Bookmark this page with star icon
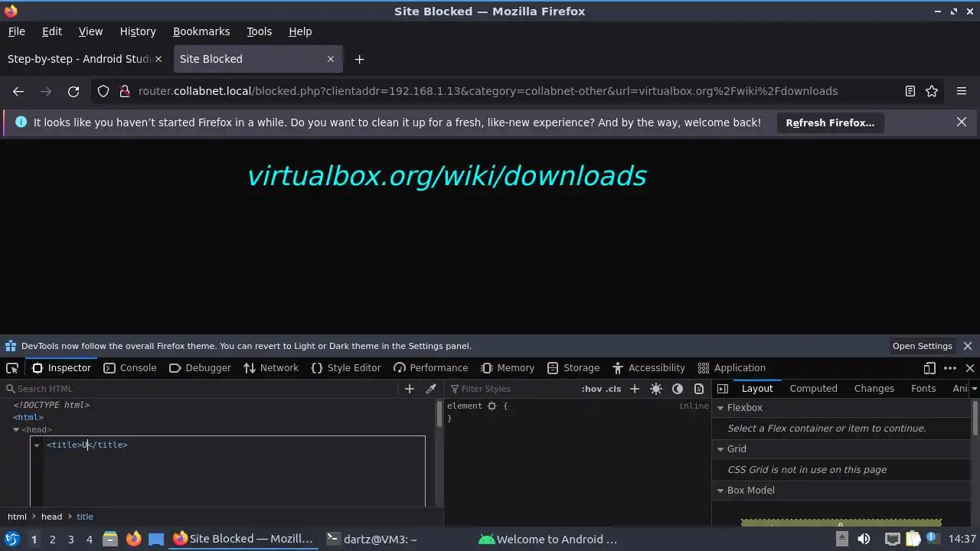This screenshot has width=980, height=551. coord(932,91)
